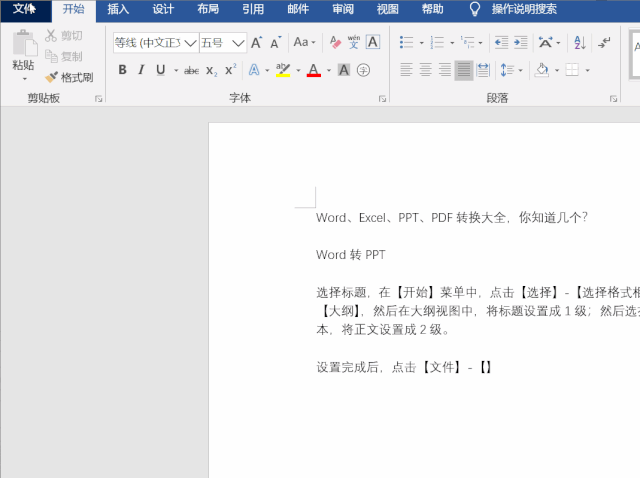Click the text effects icon
Screen dimensions: 640x478
point(254,70)
